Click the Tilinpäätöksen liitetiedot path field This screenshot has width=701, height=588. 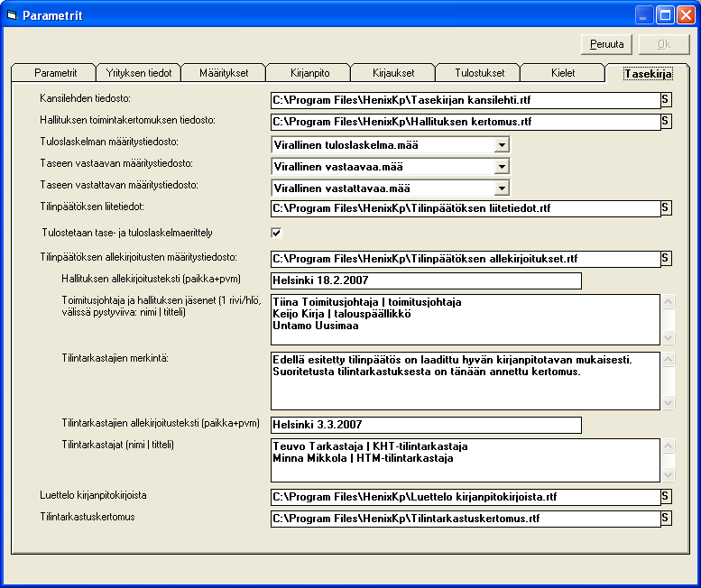466,208
